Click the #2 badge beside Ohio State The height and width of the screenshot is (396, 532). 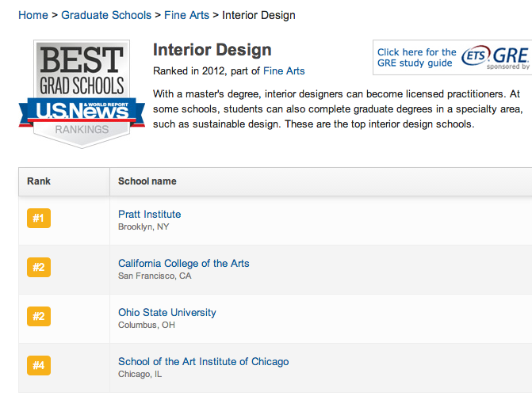click(x=39, y=316)
